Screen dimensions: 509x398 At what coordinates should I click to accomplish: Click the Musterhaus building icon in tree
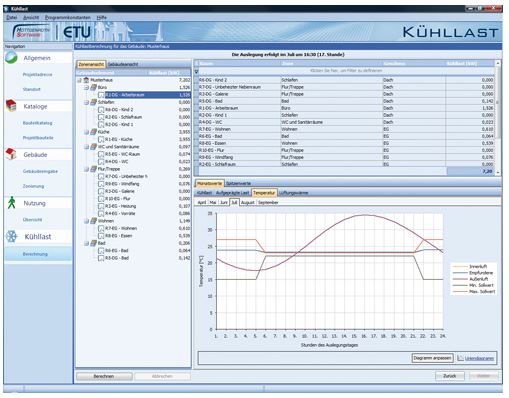click(x=86, y=80)
